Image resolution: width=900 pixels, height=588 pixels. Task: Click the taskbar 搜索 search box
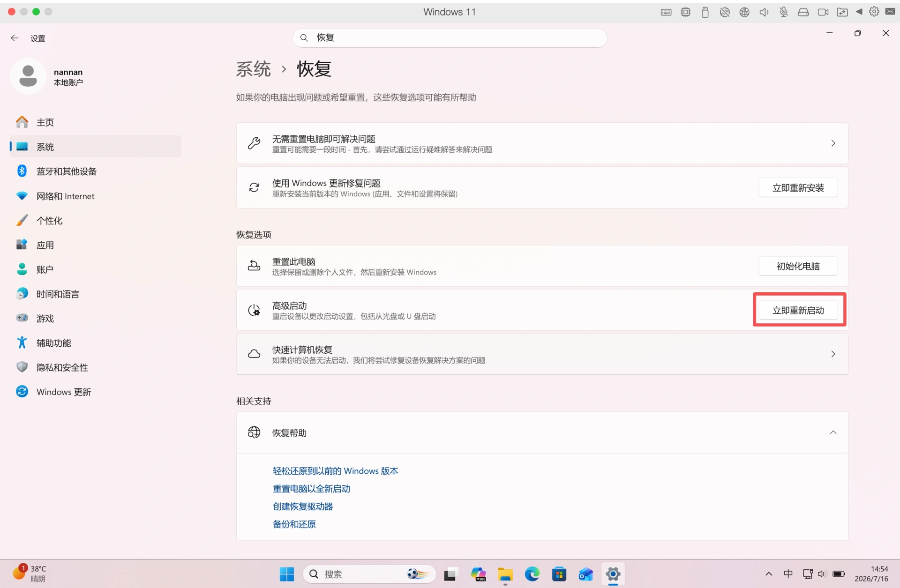point(369,574)
